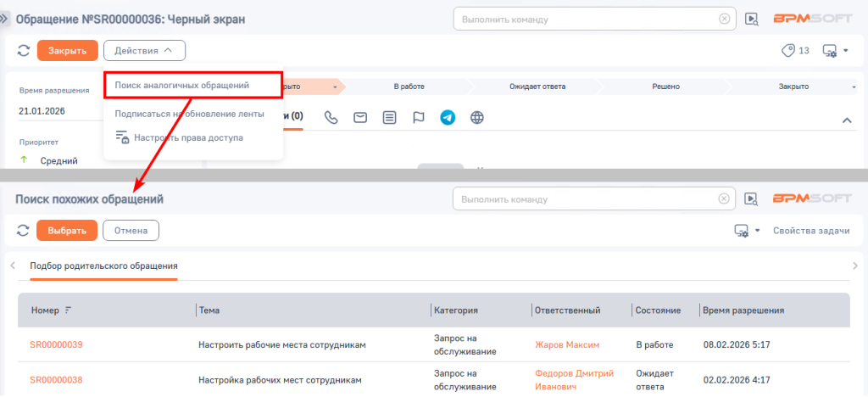The width and height of the screenshot is (868, 397).
Task: Open view settings icon in upper window
Action: 830,51
